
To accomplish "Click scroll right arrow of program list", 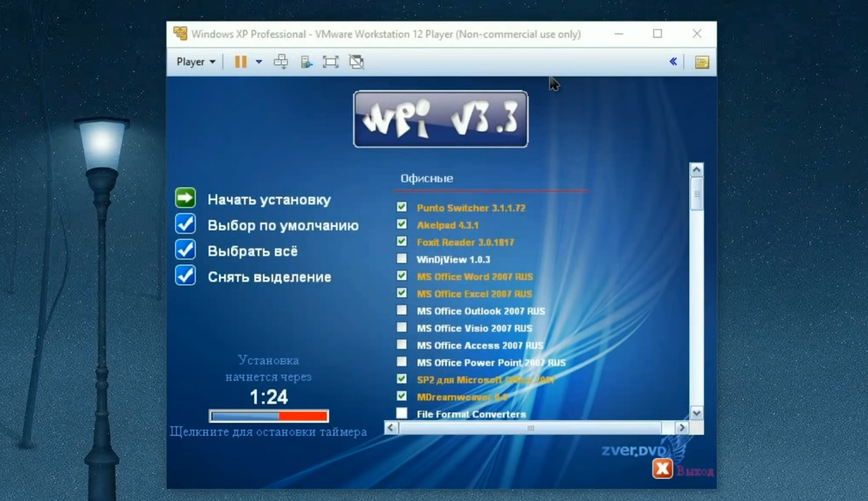I will 682,428.
